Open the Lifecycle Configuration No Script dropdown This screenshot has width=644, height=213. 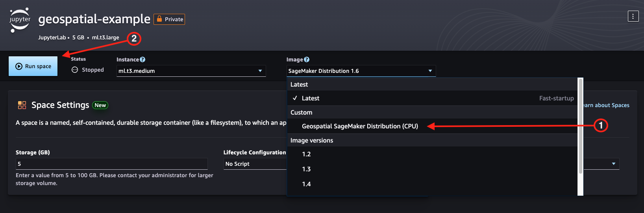tap(255, 164)
